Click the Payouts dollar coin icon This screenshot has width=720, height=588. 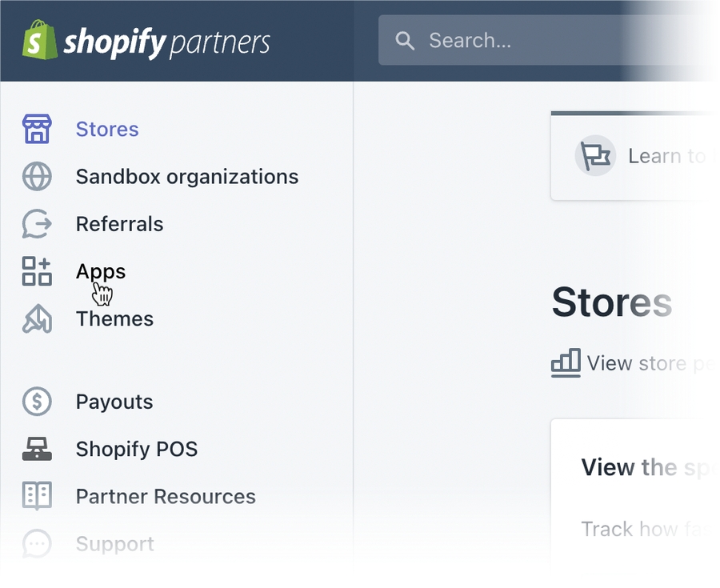(37, 402)
